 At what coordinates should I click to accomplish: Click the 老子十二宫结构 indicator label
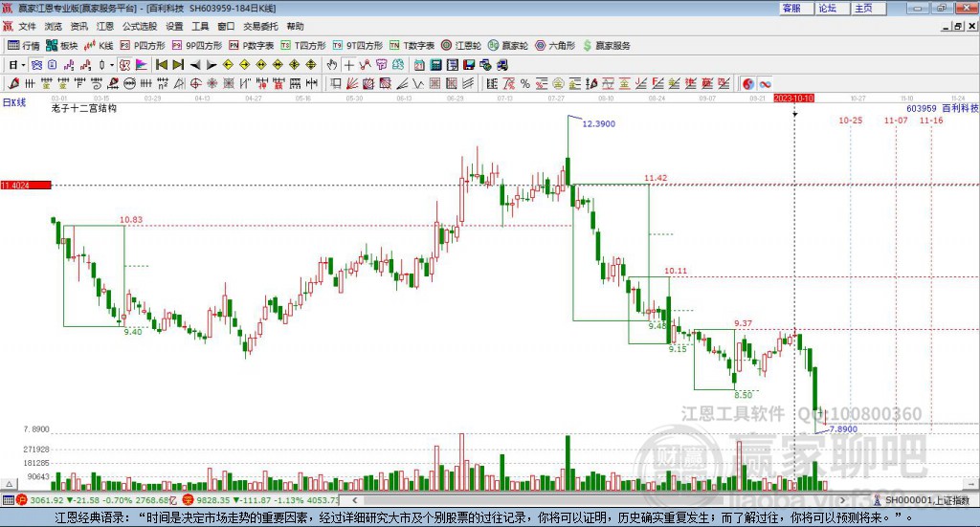tap(84, 108)
